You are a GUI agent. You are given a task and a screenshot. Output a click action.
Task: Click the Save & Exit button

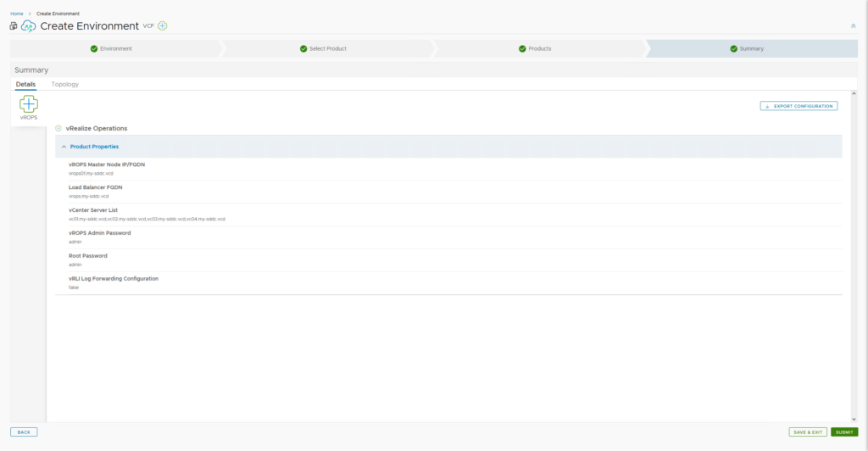pos(807,432)
